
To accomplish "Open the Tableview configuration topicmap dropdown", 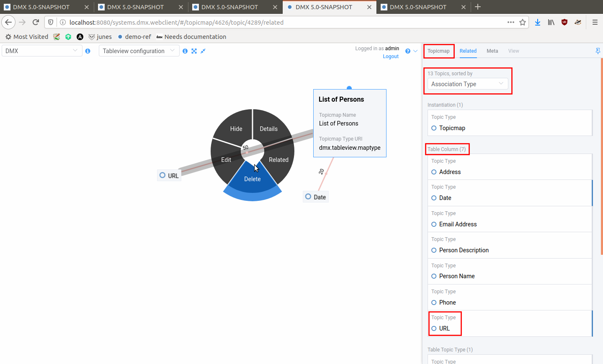I will tap(139, 51).
